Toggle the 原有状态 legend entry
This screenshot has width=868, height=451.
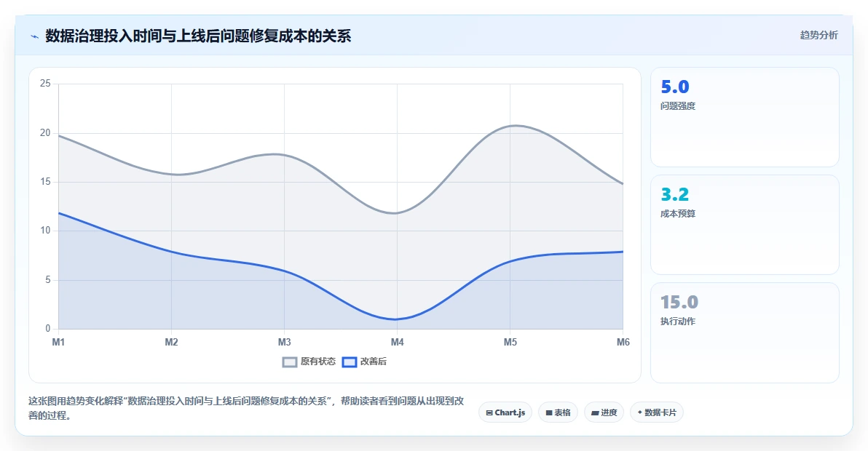(x=309, y=362)
